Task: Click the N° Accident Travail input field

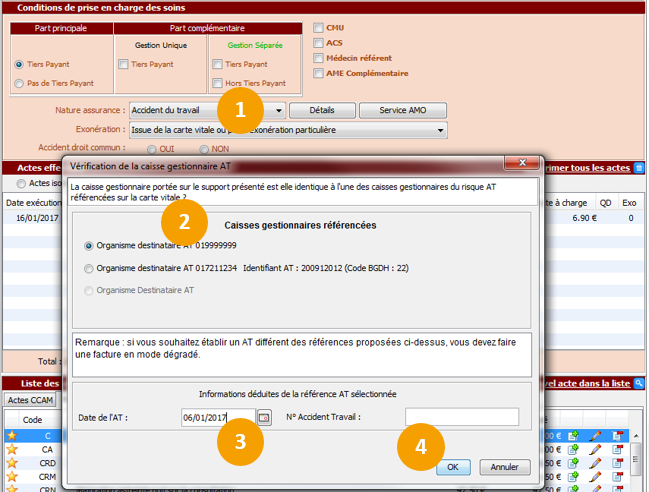Action: click(x=461, y=417)
